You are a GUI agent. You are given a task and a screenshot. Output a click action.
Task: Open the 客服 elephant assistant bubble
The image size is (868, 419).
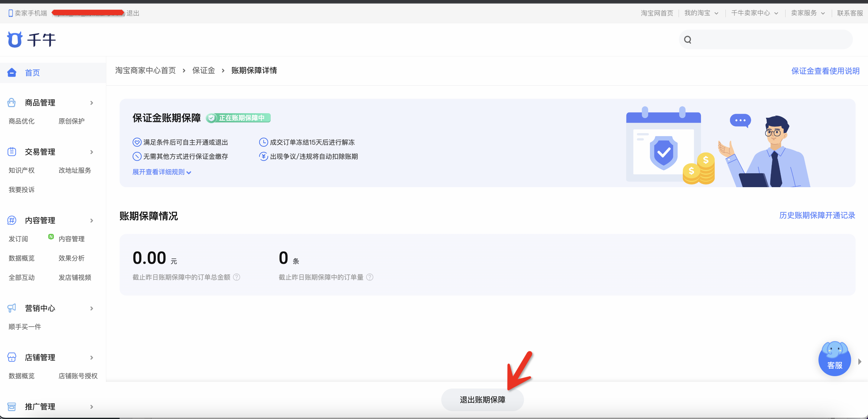click(x=835, y=358)
